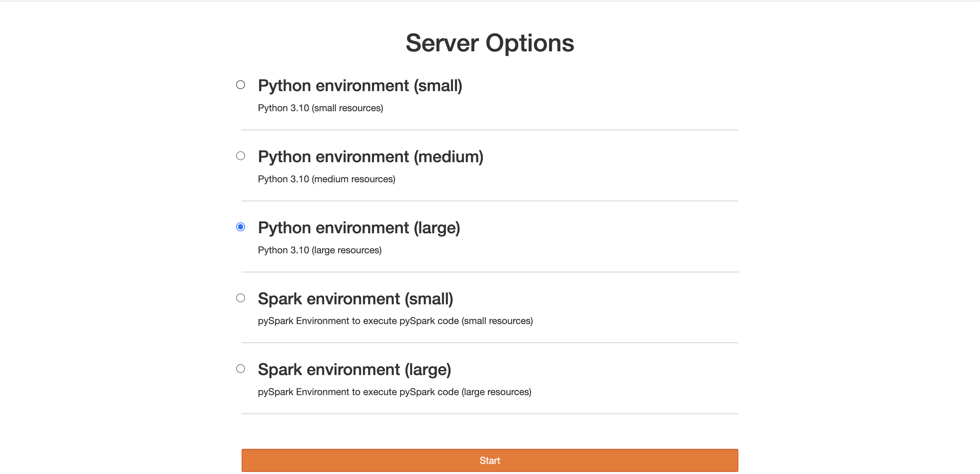Click the 'Spark environment (large)' title label
980x474 pixels.
(x=354, y=370)
